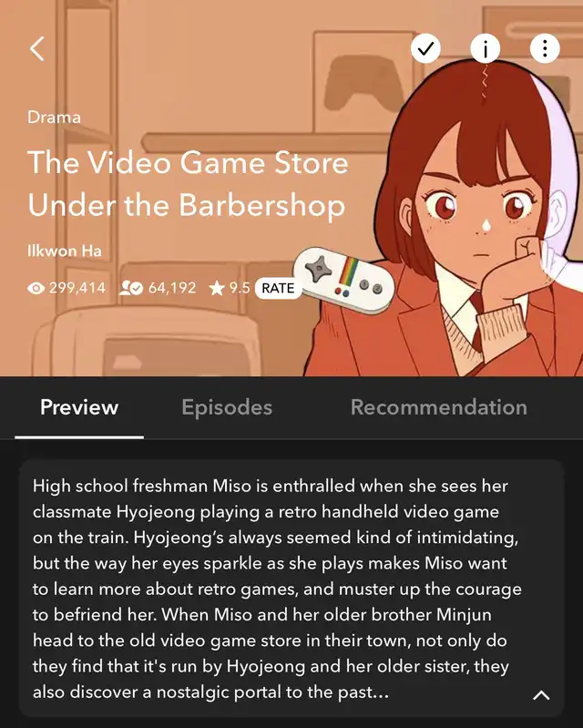The image size is (583, 728).
Task: Switch to the Episodes tab
Action: click(227, 407)
